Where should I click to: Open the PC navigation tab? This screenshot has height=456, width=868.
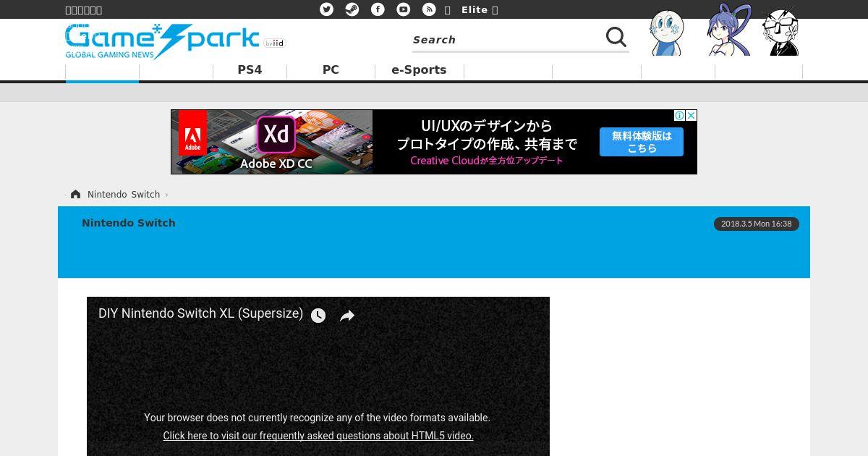click(331, 70)
